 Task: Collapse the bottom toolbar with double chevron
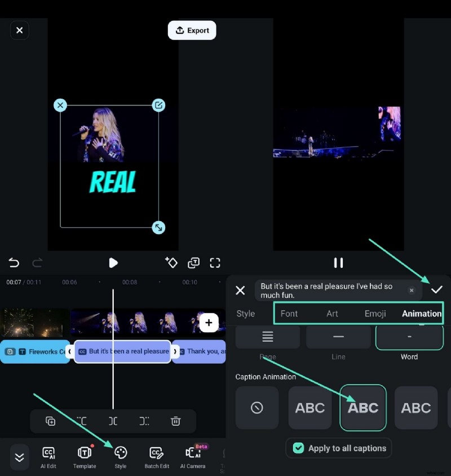(x=19, y=457)
